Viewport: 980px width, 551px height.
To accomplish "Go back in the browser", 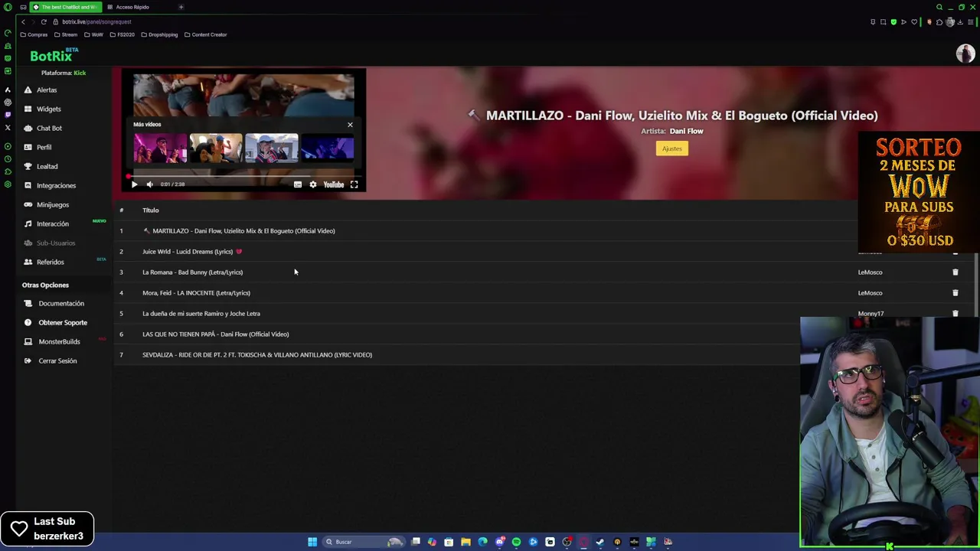I will 23,21.
